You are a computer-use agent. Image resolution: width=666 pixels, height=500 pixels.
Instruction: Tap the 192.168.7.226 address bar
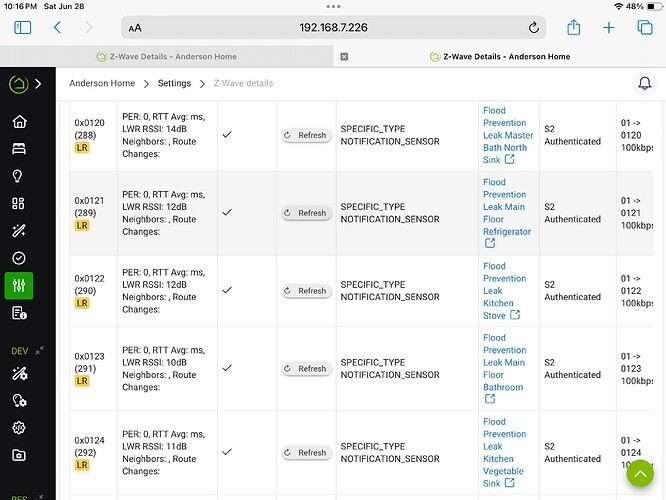click(x=333, y=28)
